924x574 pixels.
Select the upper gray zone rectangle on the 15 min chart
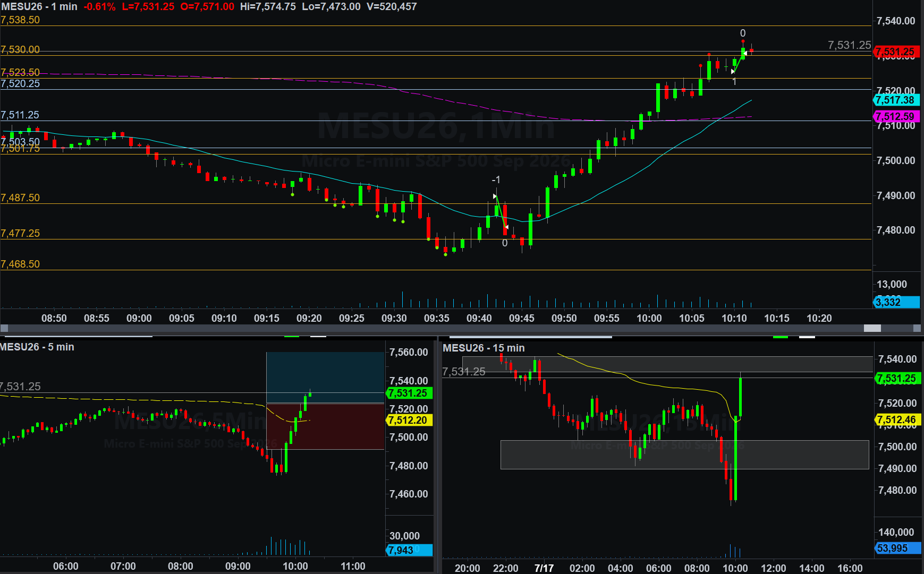click(667, 364)
